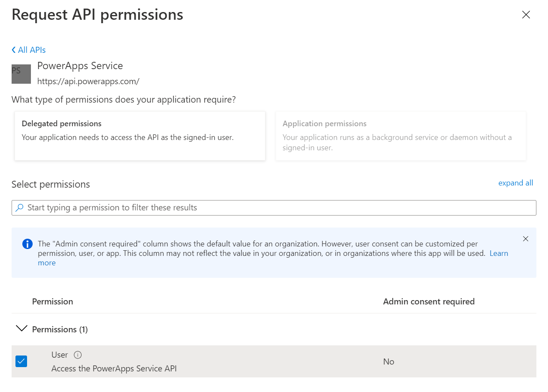This screenshot has height=392, width=548.
Task: Select the Application permissions card
Action: [400, 136]
